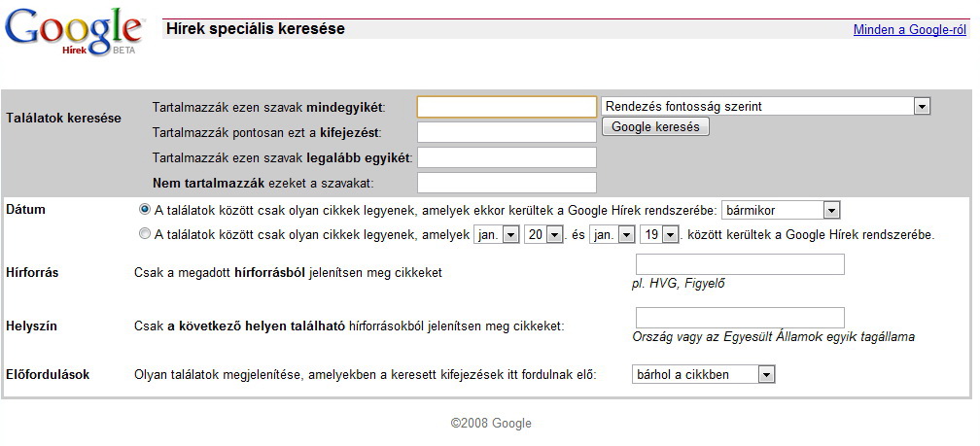
Task: Open the 'bármikor' time dropdown
Action: pyautogui.click(x=781, y=210)
